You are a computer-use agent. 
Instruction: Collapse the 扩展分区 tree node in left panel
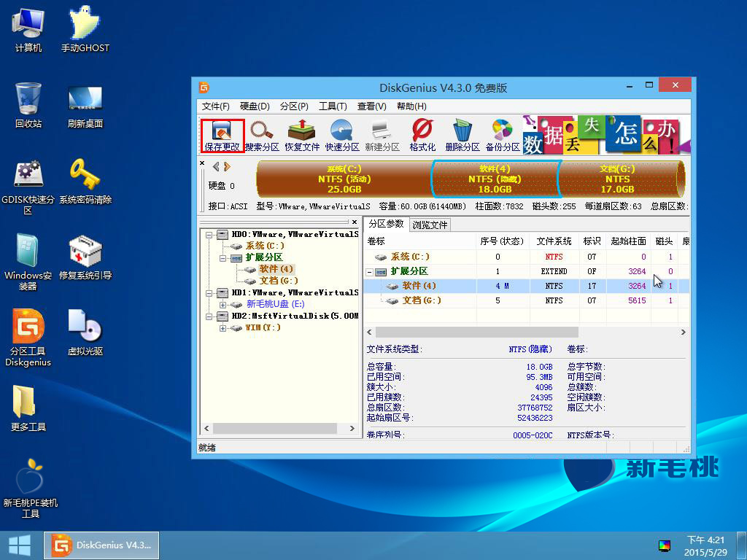click(223, 258)
